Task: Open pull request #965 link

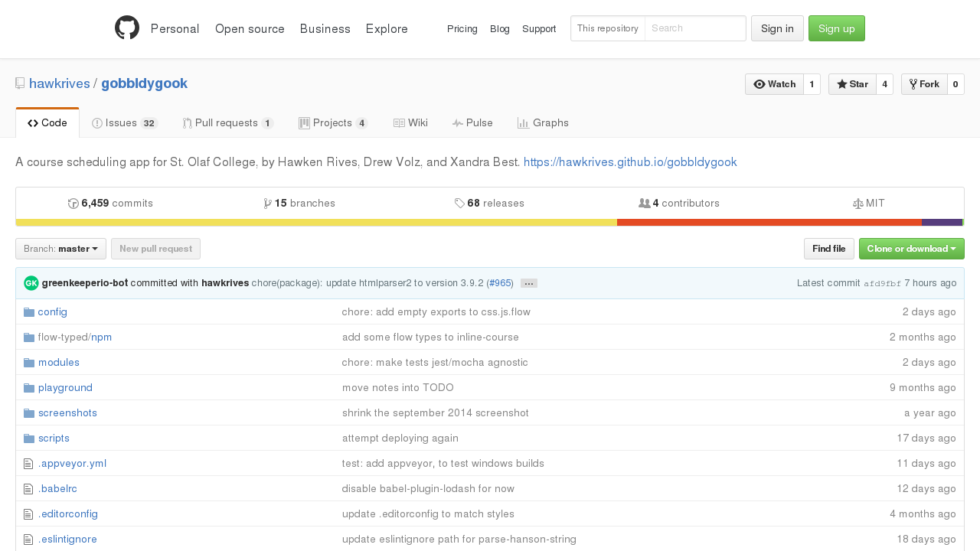Action: (500, 283)
